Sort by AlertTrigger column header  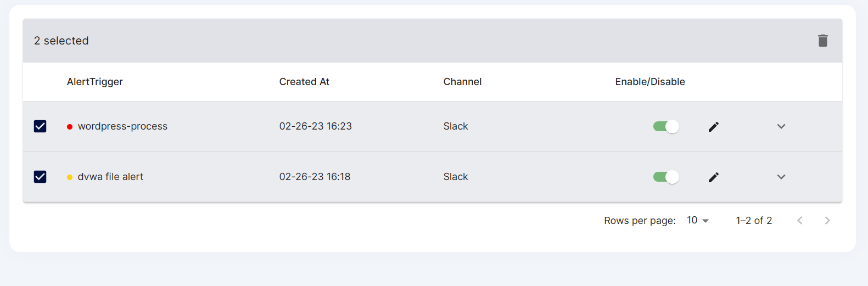coord(95,82)
